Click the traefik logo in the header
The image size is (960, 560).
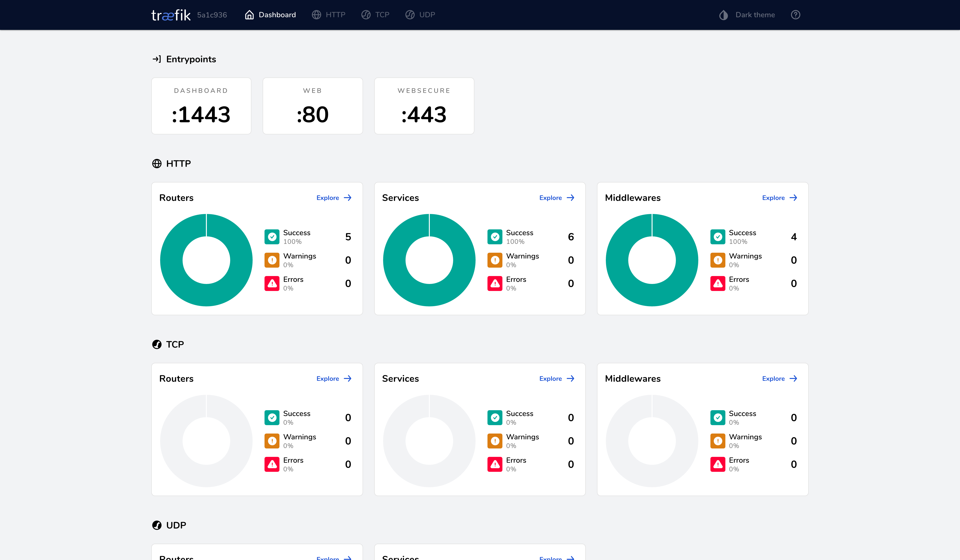(x=171, y=15)
